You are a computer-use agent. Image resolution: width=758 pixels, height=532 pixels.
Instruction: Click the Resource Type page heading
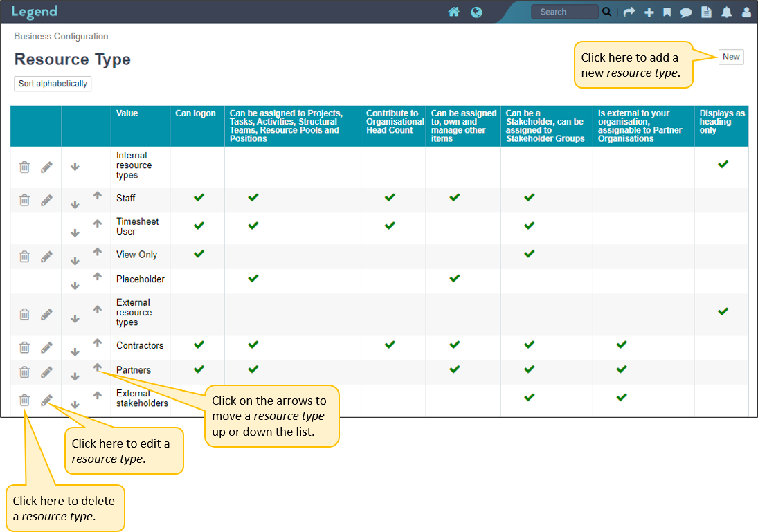[73, 59]
